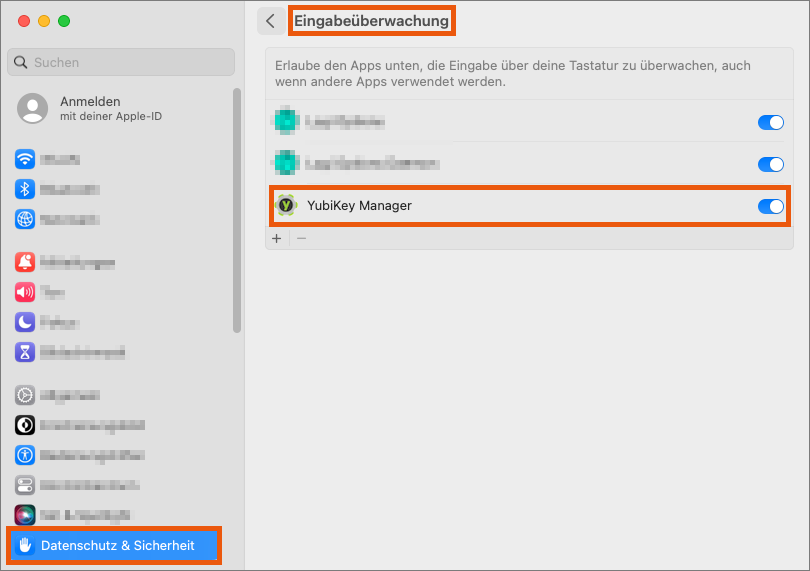Open Wi-Fi settings via the sidebar icon
Screen dimensions: 810x571
[25, 159]
